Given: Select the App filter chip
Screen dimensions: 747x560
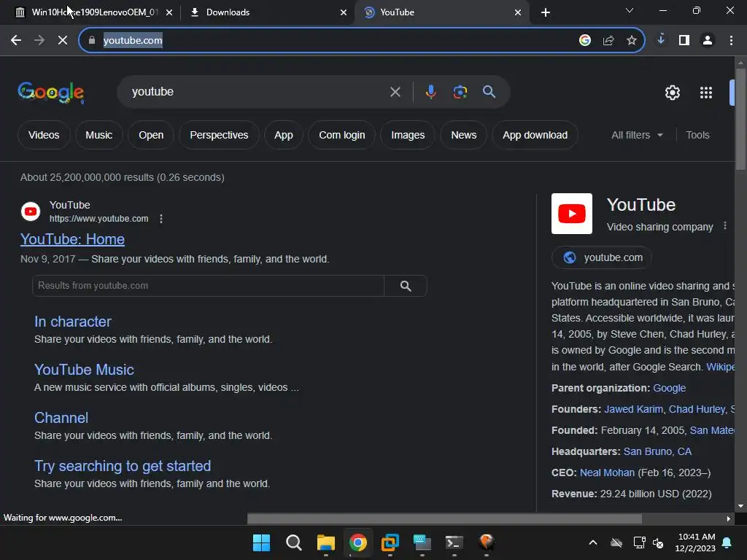Looking at the screenshot, I should [284, 135].
